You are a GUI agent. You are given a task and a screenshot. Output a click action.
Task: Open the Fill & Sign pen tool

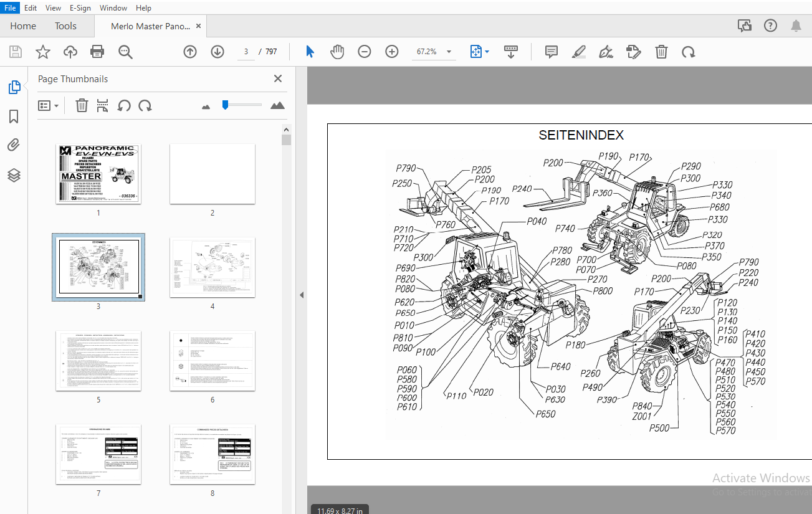(606, 52)
